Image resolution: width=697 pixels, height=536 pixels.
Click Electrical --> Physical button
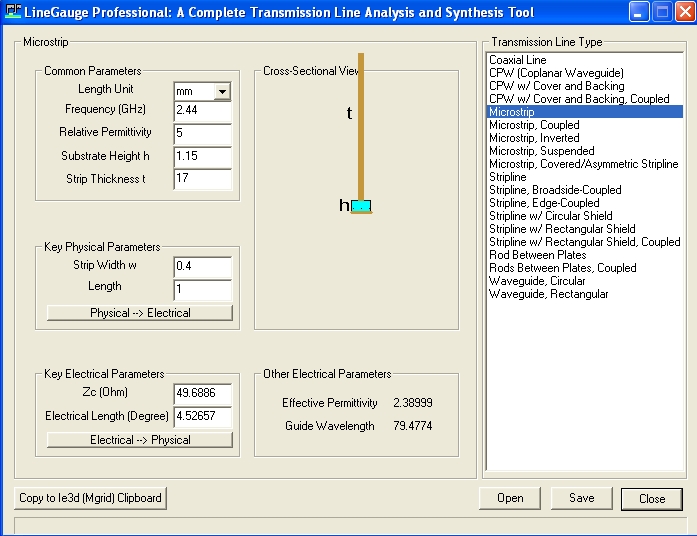point(140,440)
